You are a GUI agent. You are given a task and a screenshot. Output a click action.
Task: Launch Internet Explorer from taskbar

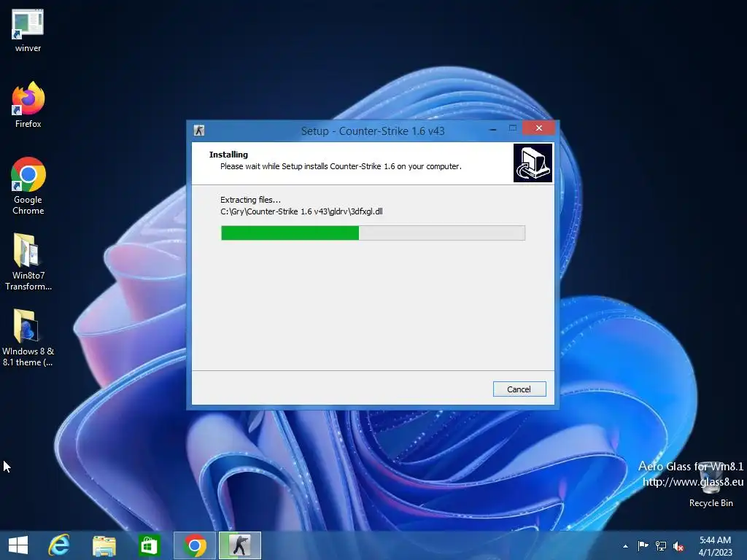tap(59, 545)
